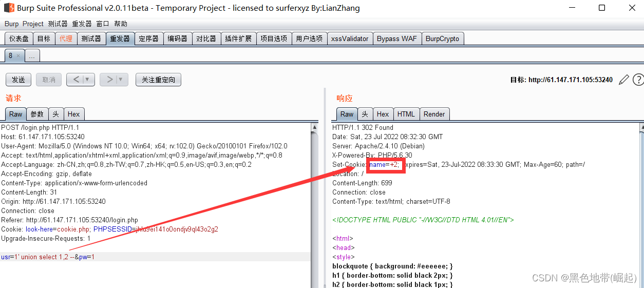
Task: Open the xssValidator tab
Action: click(x=350, y=39)
